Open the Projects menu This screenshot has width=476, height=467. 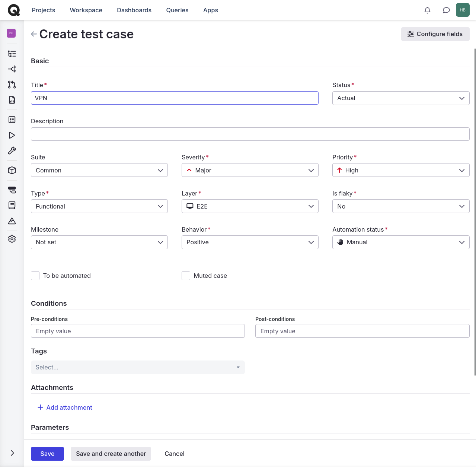coord(44,10)
